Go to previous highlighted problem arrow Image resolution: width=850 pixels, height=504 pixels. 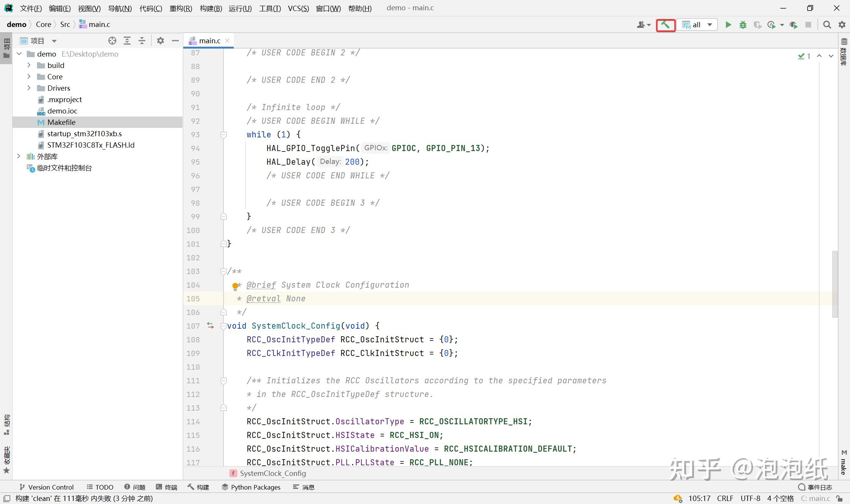tap(819, 56)
